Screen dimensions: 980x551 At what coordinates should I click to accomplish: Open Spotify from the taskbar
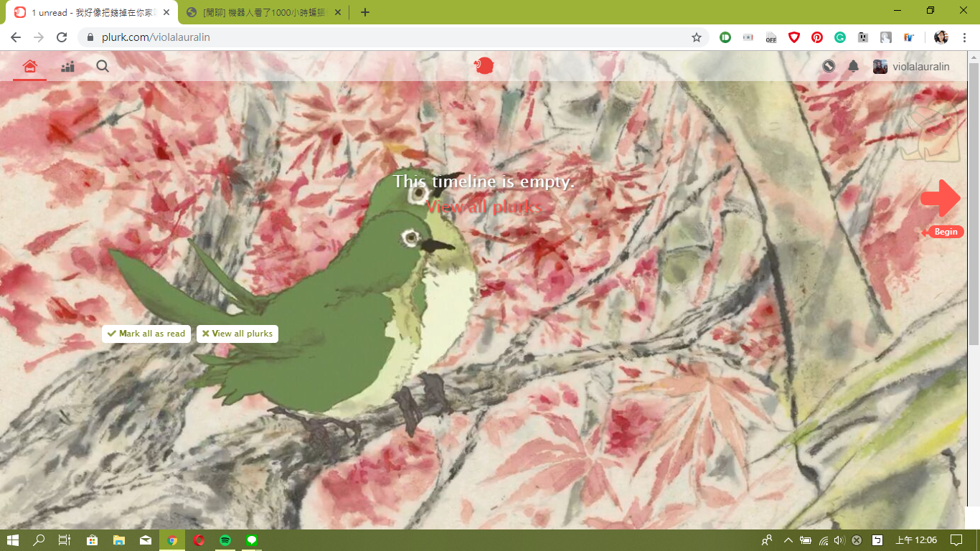225,540
